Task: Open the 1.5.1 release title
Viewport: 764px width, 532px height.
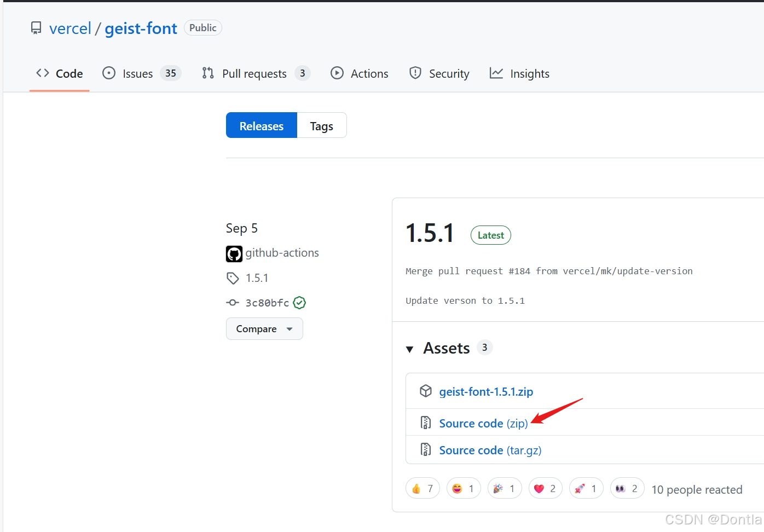Action: [x=430, y=233]
